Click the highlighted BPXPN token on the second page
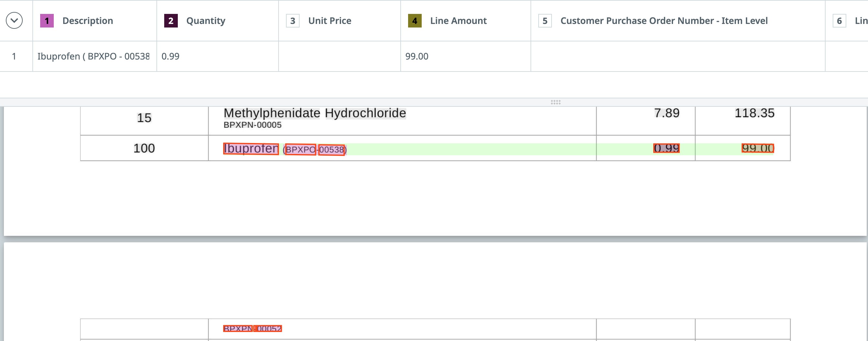This screenshot has width=868, height=341. (238, 329)
